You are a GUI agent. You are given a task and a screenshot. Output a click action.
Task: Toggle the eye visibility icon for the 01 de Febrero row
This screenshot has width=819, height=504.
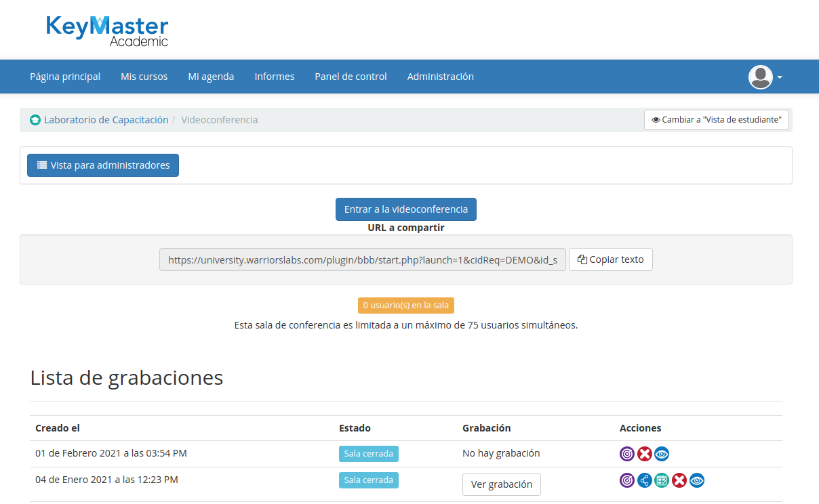pyautogui.click(x=662, y=454)
